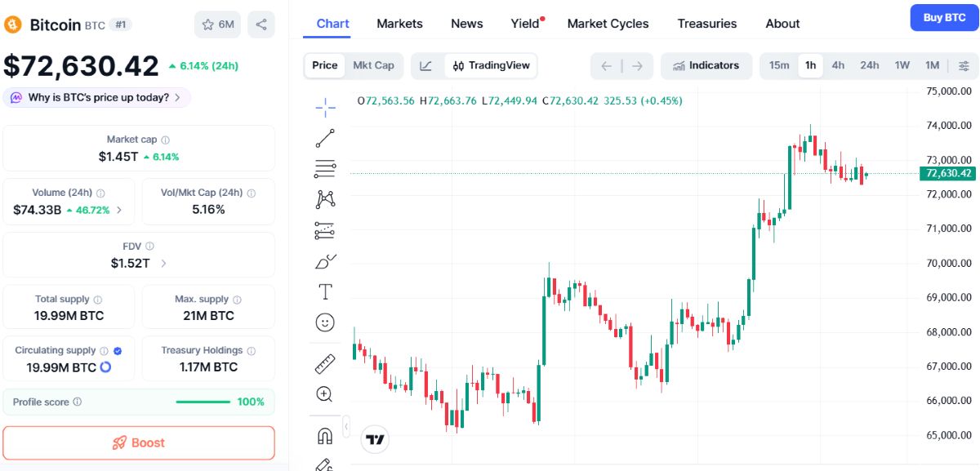980x471 pixels.
Task: Select the zoom-in magnifier tool
Action: click(324, 394)
